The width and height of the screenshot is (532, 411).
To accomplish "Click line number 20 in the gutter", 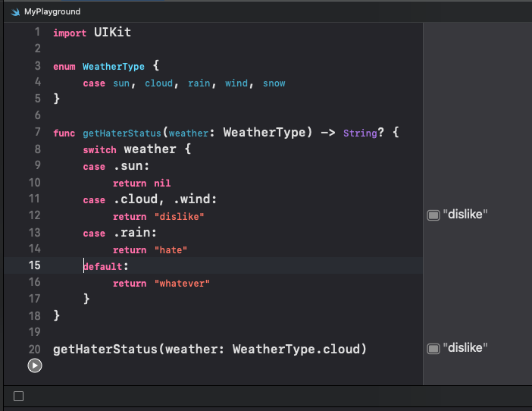I will [x=35, y=350].
